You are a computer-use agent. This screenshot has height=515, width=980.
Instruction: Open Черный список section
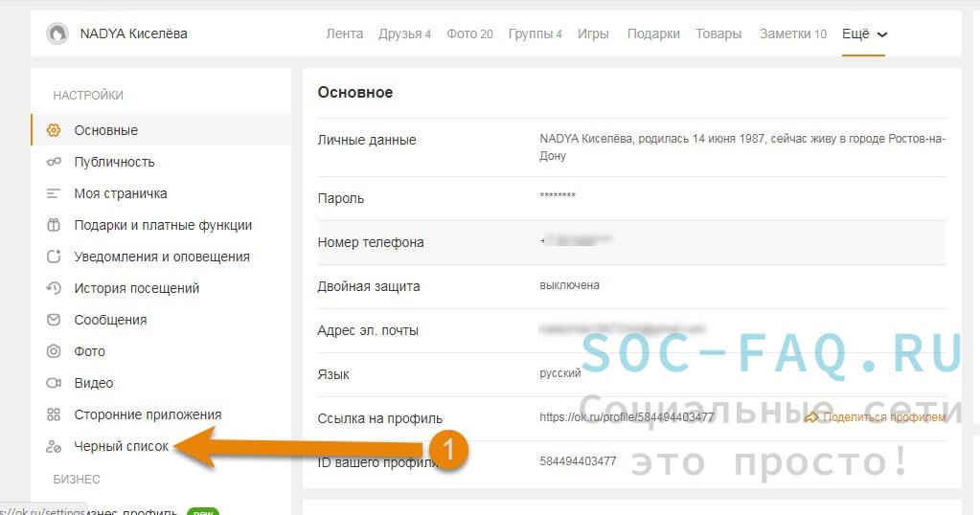161,446
